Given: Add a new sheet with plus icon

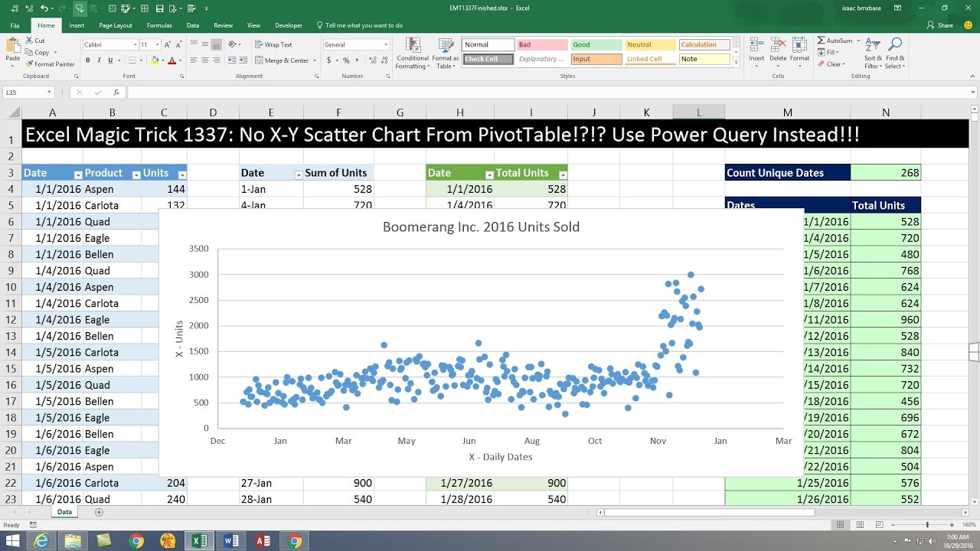Looking at the screenshot, I should point(99,512).
